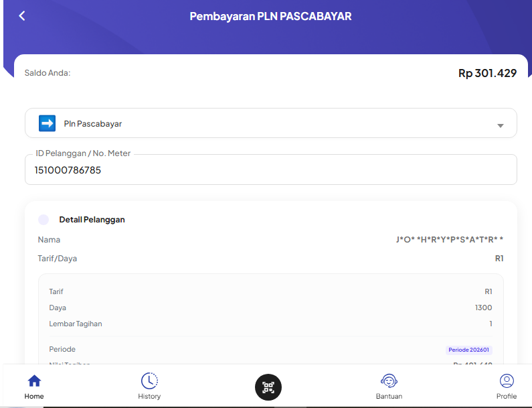Click the round icon beside Detail Pelanggan
This screenshot has height=408, width=532.
[x=43, y=220]
